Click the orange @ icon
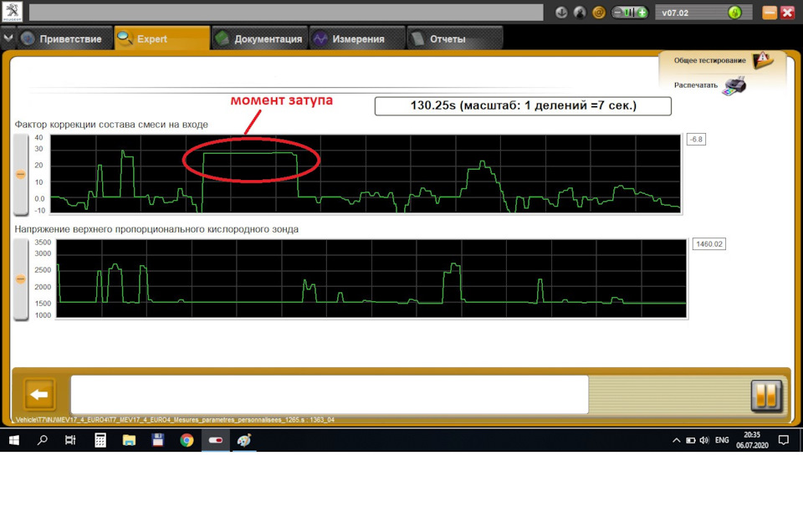Screen dimensions: 803x532 click(598, 13)
